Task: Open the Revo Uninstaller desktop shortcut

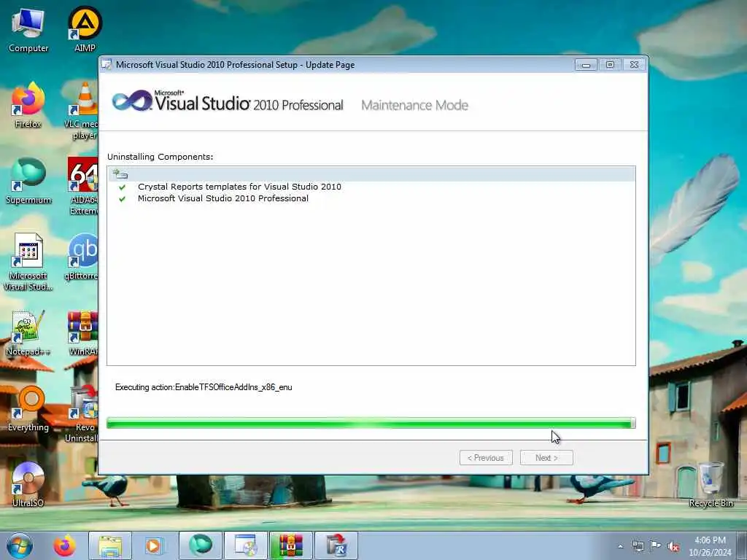Action: point(82,414)
